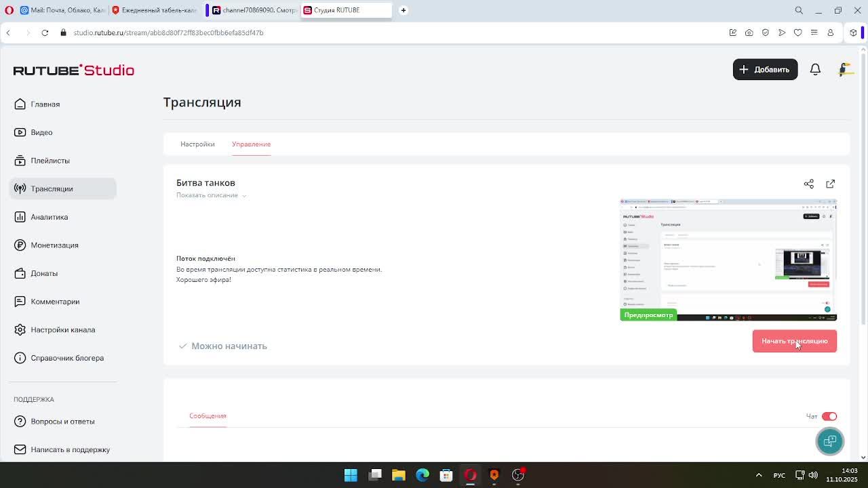Switch to Настройки tab

click(197, 144)
